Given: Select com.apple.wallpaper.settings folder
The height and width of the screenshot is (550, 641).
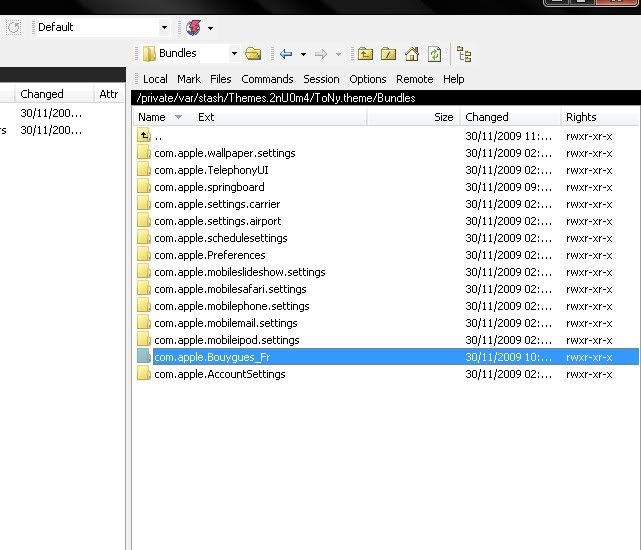Looking at the screenshot, I should tap(225, 153).
